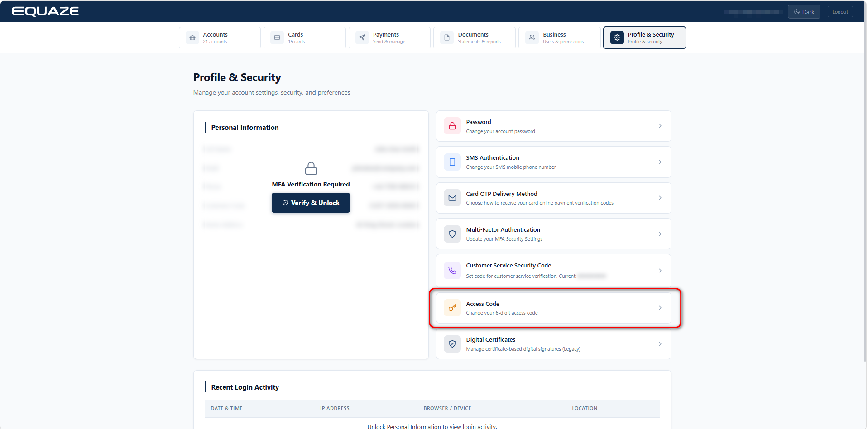Viewport: 868px width, 429px height.
Task: Click the Payments paper plane icon
Action: pyautogui.click(x=362, y=38)
